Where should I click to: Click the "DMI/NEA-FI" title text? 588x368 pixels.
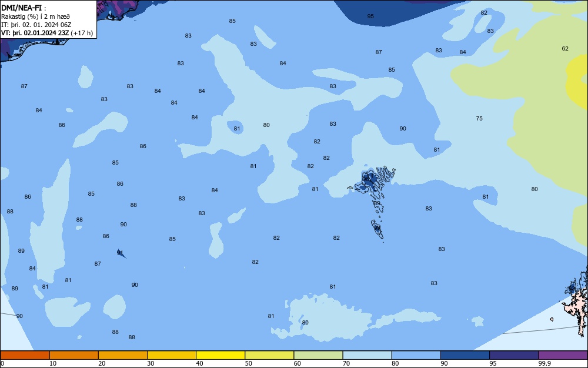pos(21,8)
